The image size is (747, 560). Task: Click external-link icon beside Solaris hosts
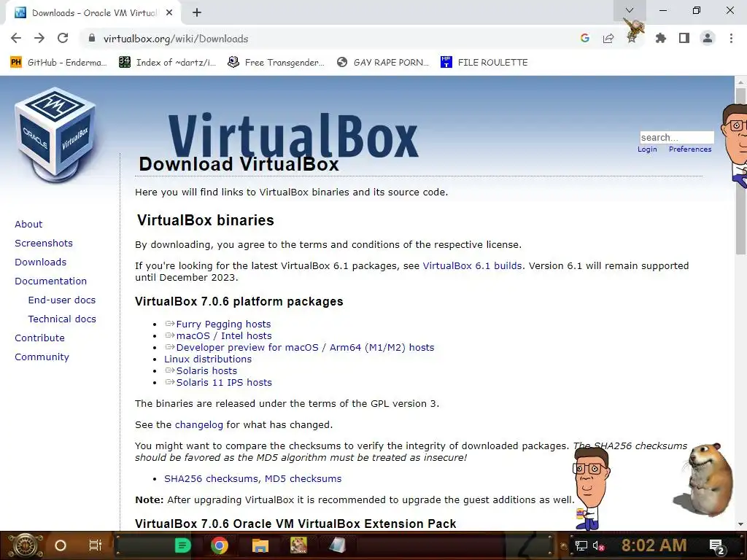(x=169, y=370)
